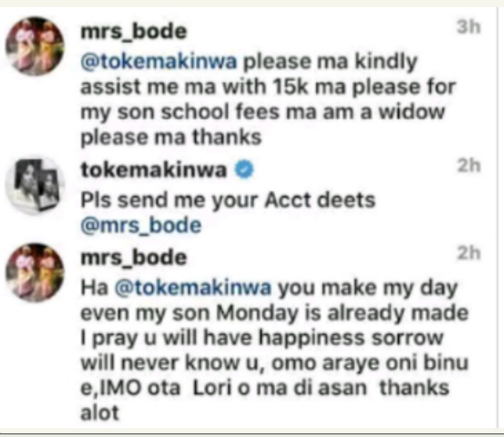Screen dimensions: 504x437
Task: Click the 3h timestamp
Action: coord(469,27)
